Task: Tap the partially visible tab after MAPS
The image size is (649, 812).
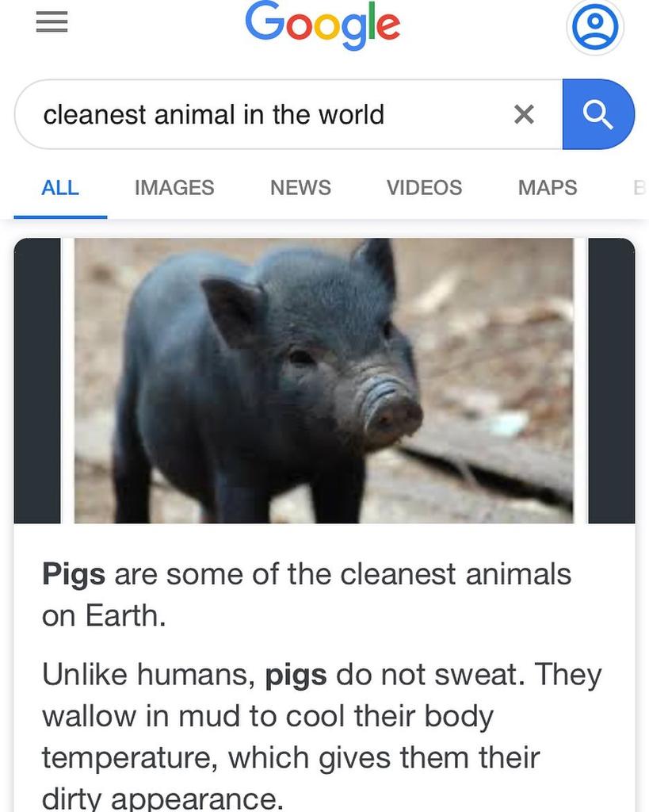Action: 640,187
